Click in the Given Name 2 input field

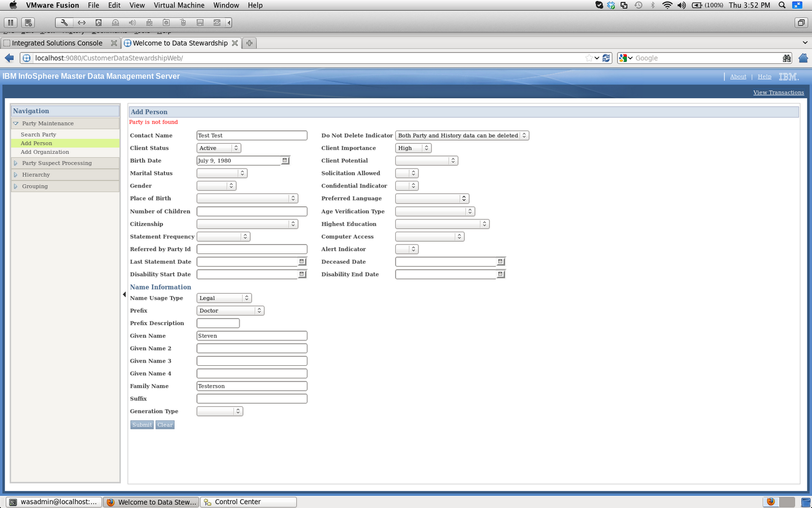tap(251, 348)
